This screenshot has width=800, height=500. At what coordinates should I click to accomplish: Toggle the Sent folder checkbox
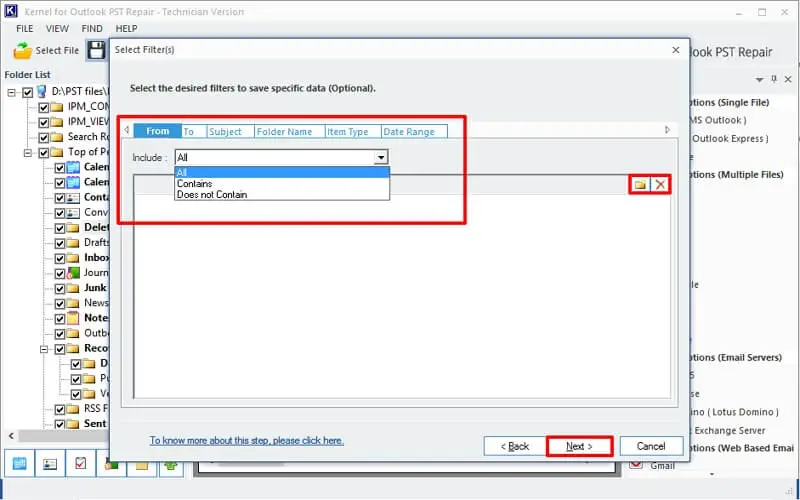[x=60, y=424]
